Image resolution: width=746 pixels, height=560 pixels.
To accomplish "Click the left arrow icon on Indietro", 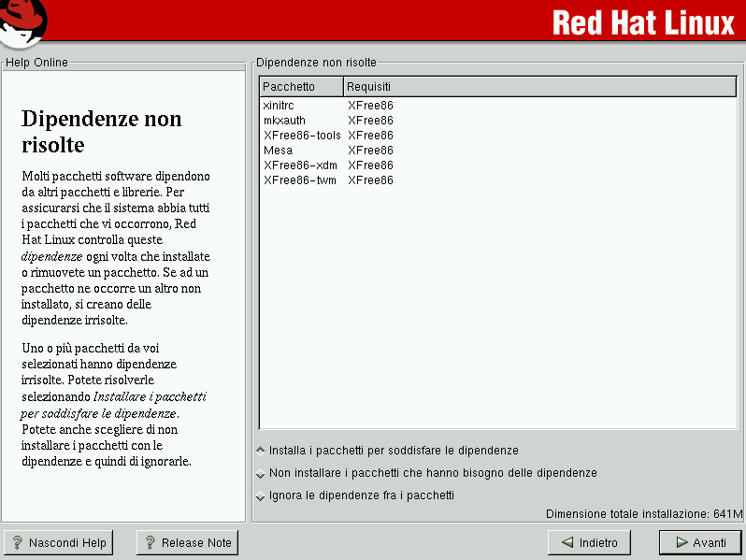I will pyautogui.click(x=567, y=543).
